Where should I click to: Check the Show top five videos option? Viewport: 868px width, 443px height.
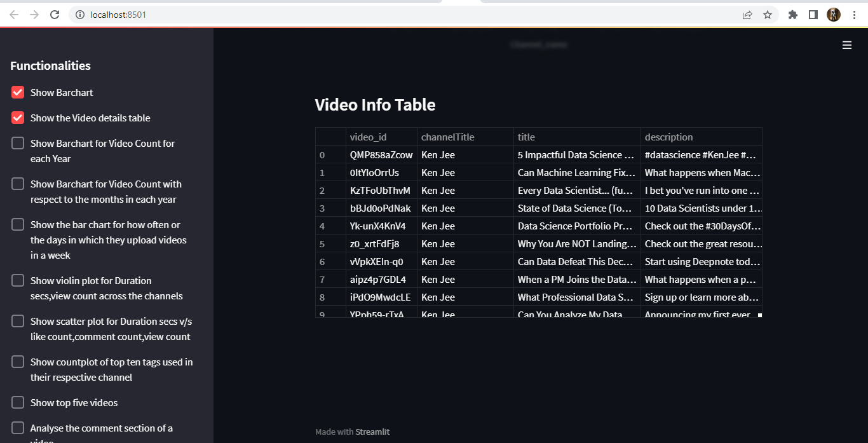tap(17, 402)
